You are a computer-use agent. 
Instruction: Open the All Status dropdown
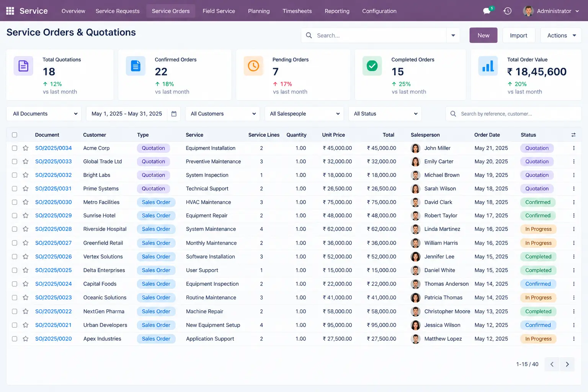385,114
